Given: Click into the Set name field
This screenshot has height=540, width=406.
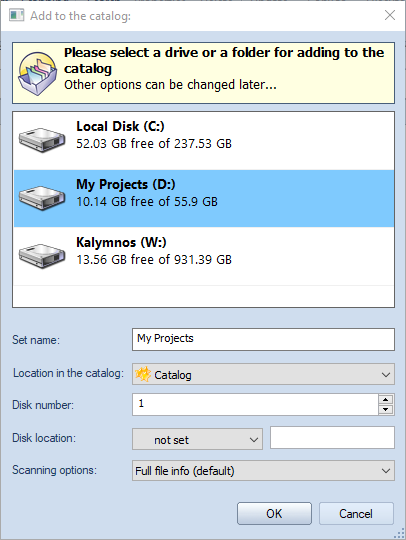Looking at the screenshot, I should pos(263,339).
